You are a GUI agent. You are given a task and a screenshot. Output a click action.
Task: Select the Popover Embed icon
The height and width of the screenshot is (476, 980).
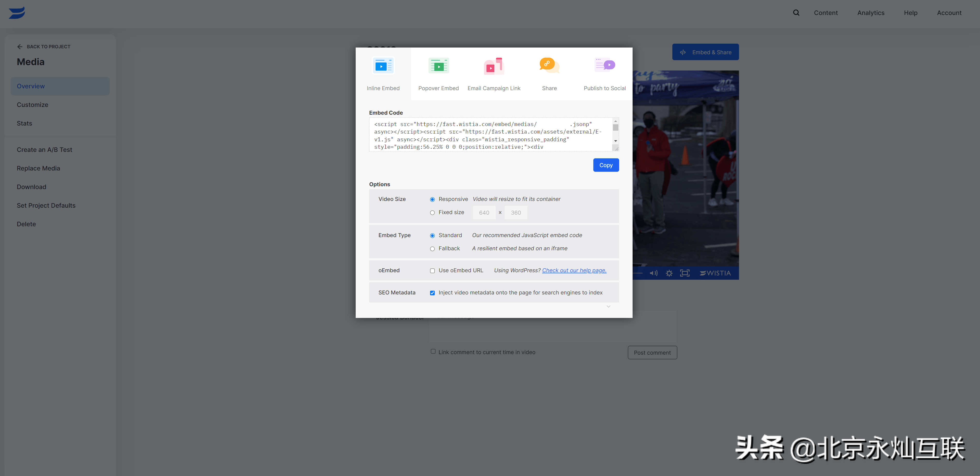[x=438, y=66]
